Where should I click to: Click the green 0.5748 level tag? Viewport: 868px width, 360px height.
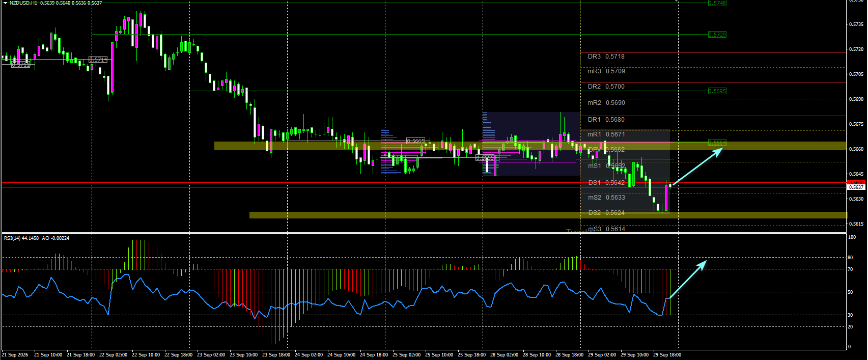(717, 3)
